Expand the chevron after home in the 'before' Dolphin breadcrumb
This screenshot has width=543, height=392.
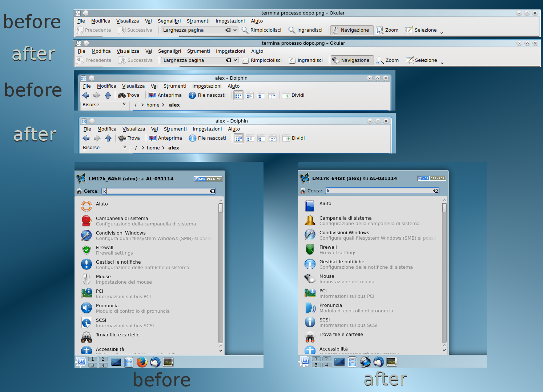(x=163, y=105)
